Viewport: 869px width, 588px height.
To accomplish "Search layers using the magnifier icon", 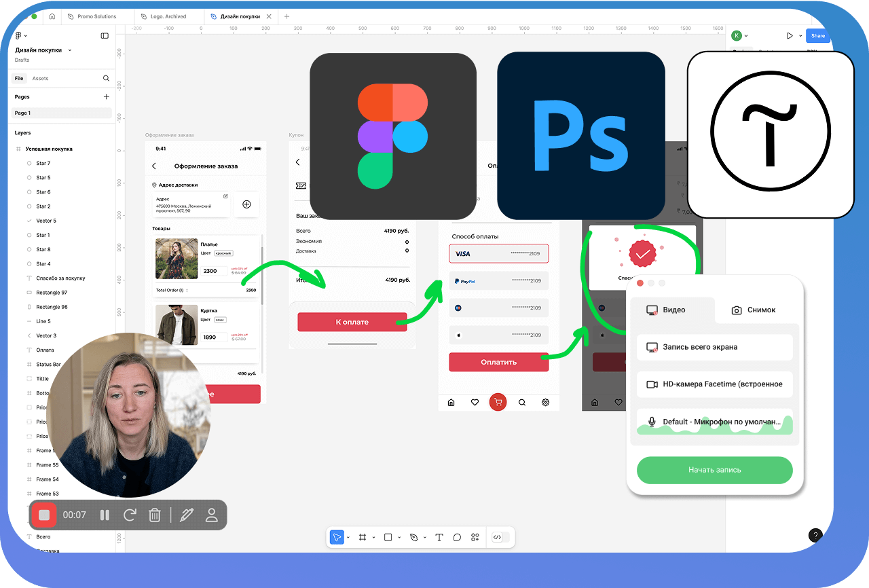I will (x=106, y=78).
